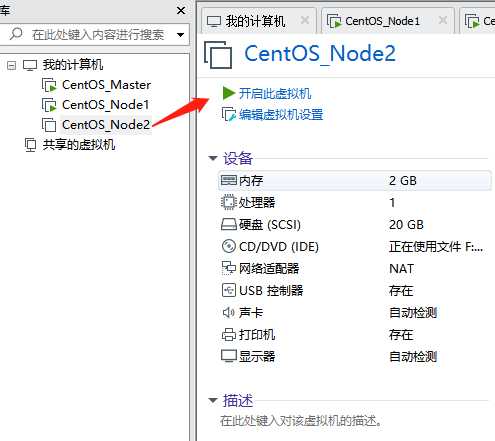Open the search options dropdown arrow

point(181,35)
